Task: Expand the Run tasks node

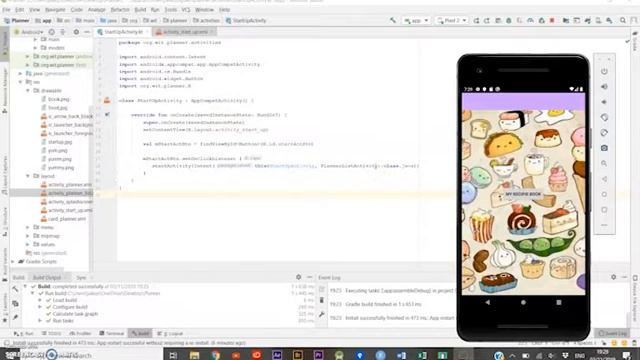Action: [x=40, y=321]
